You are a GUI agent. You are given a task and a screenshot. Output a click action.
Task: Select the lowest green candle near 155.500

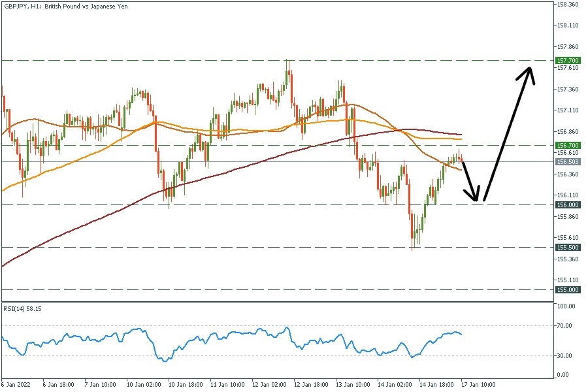[x=413, y=235]
